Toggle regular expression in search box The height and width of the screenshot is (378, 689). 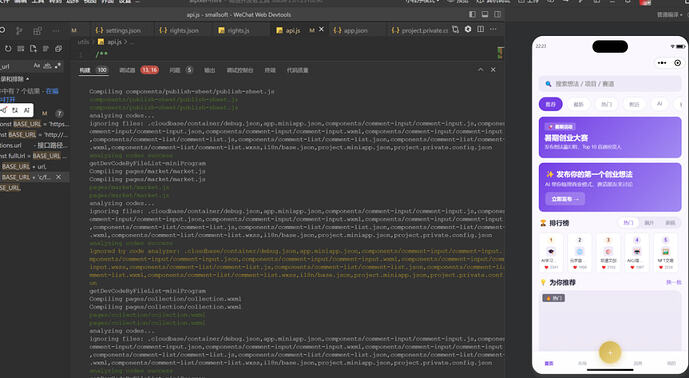coord(58,65)
